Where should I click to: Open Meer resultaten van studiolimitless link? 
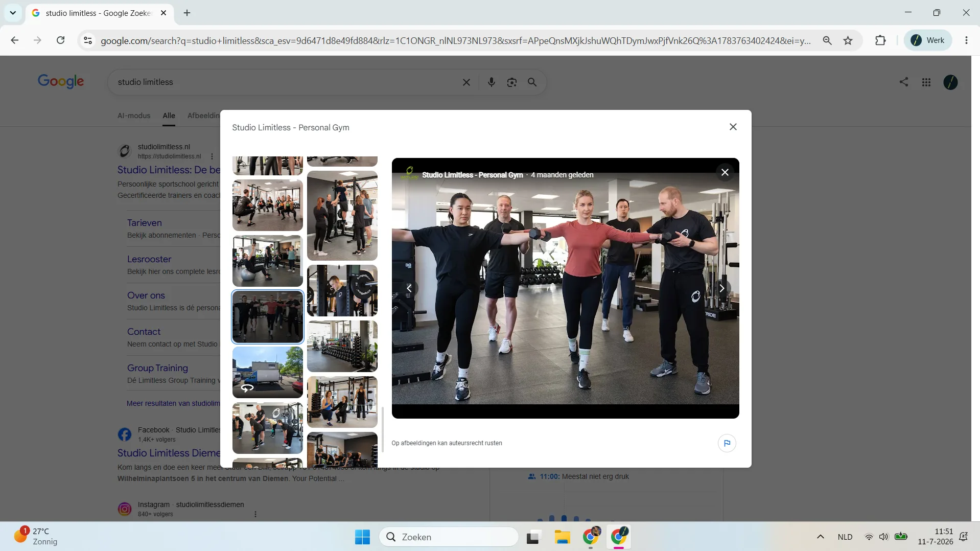pyautogui.click(x=173, y=403)
